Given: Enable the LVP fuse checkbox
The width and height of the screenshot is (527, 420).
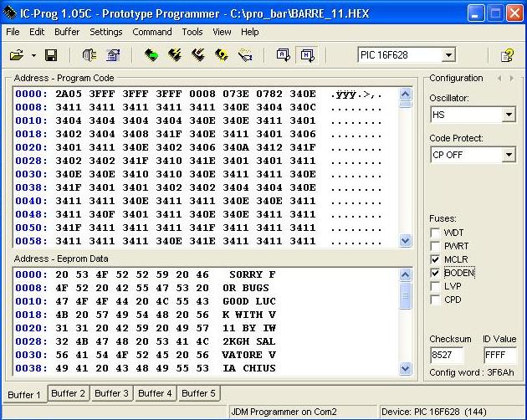Looking at the screenshot, I should click(435, 286).
